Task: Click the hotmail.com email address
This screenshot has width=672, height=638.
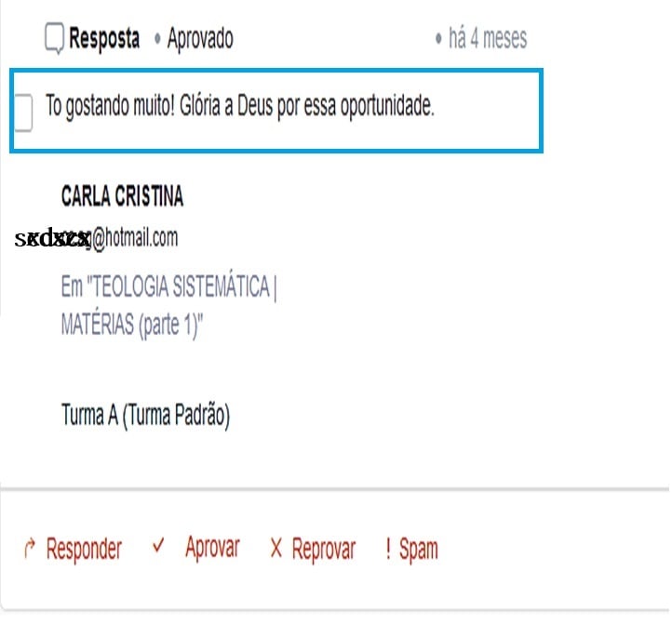Action: (97, 238)
